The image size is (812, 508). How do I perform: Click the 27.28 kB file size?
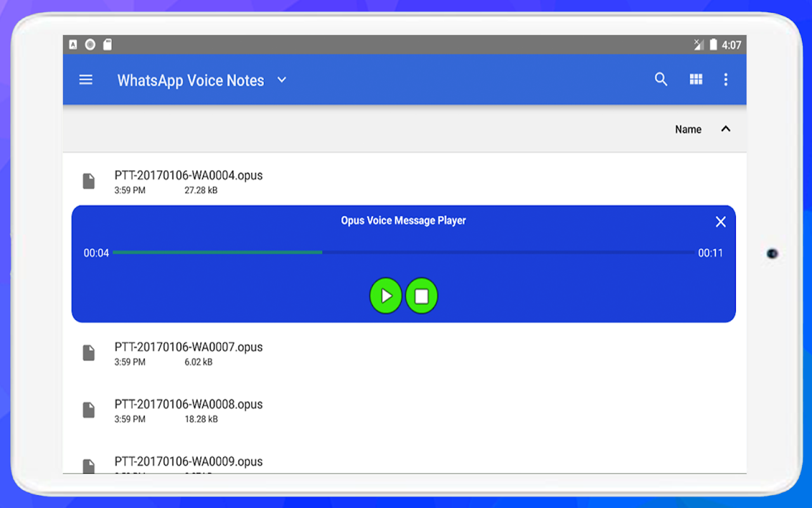click(x=201, y=190)
